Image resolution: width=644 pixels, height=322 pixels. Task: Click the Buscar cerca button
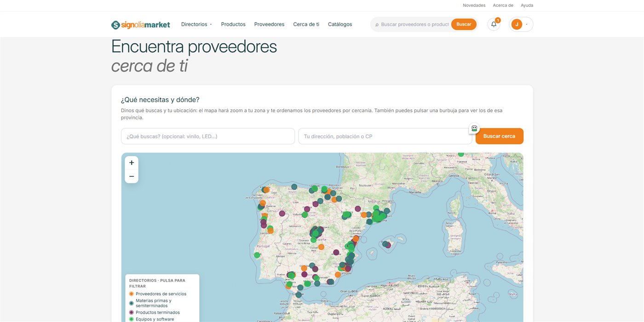click(x=499, y=136)
